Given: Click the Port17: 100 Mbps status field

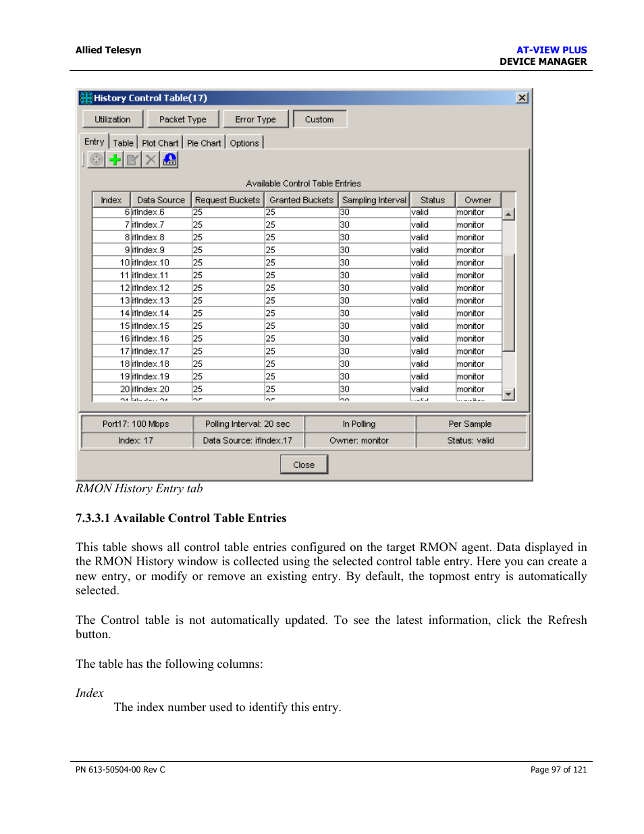Looking at the screenshot, I should coord(136,424).
